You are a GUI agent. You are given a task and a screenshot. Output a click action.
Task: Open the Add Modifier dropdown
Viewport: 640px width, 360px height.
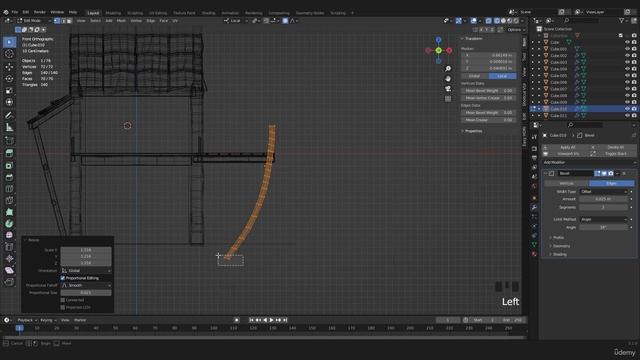point(589,162)
